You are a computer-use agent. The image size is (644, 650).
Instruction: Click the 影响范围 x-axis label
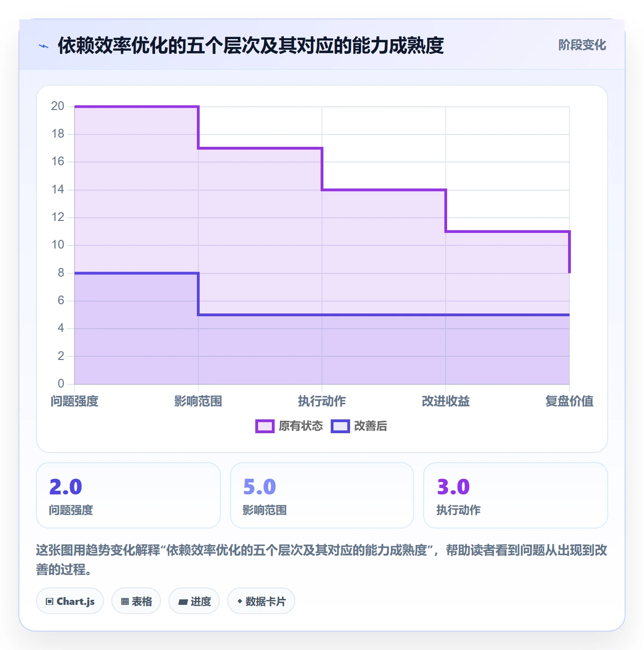point(198,401)
